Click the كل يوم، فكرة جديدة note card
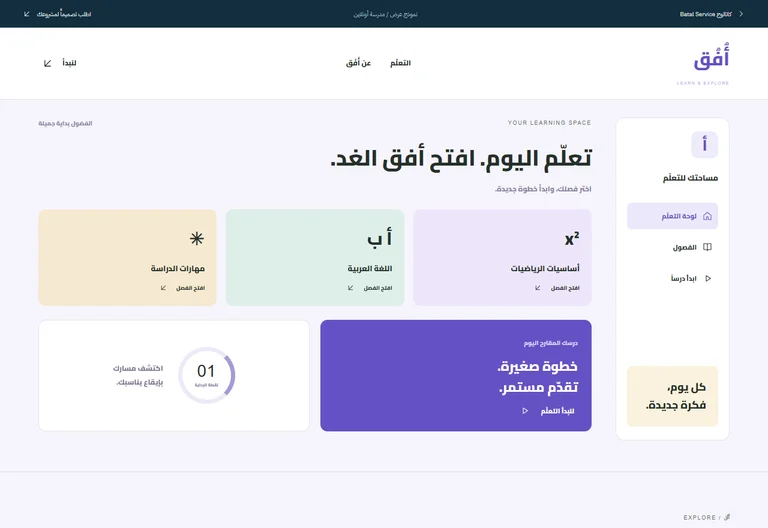 (672, 396)
